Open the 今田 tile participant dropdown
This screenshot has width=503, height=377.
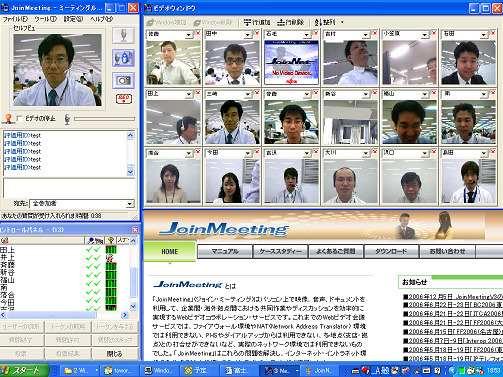248,153
